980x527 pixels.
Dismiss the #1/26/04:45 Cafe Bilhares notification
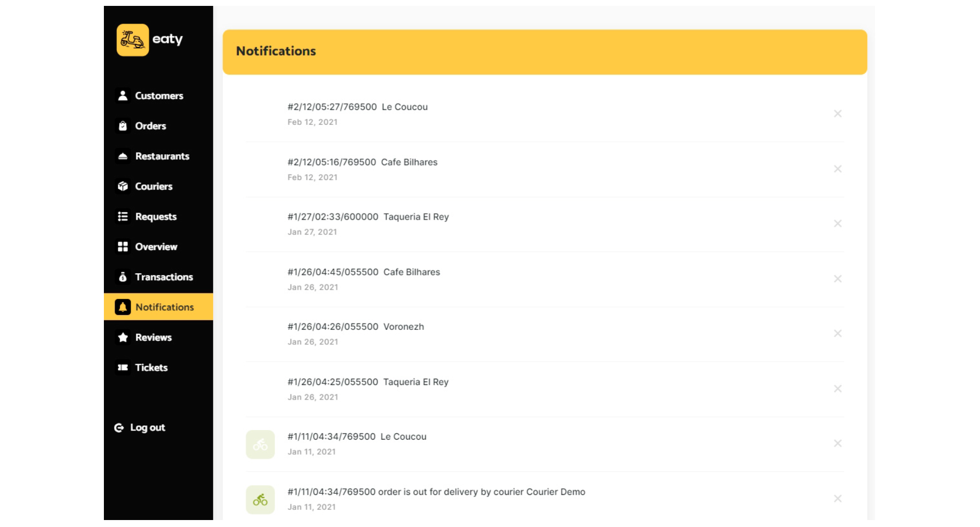[x=838, y=278]
